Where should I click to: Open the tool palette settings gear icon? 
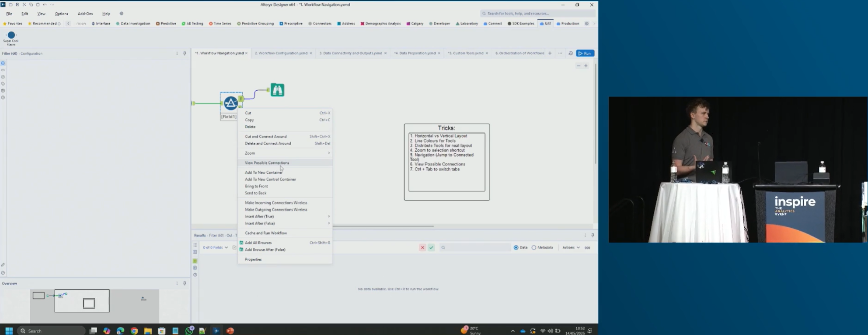click(587, 24)
